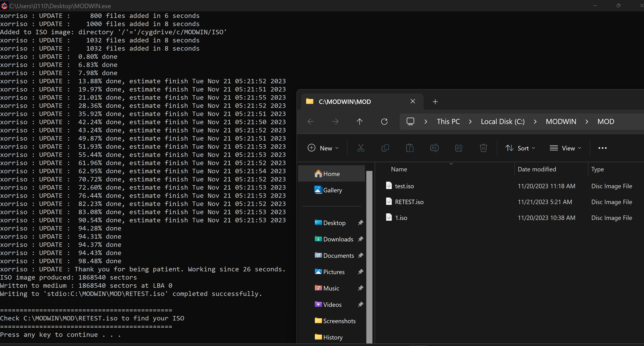The height and width of the screenshot is (346, 644).
Task: Click the Cut scissors icon in Explorer toolbar
Action: 361,148
